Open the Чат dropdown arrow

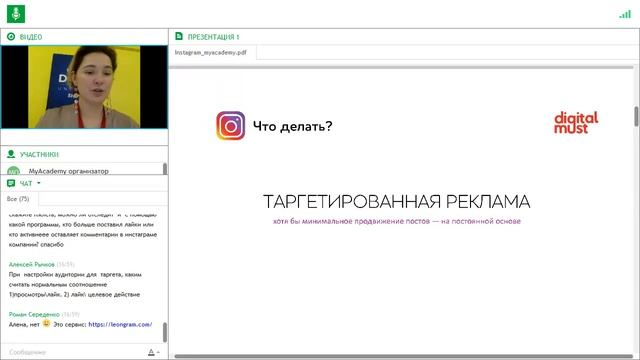point(39,183)
